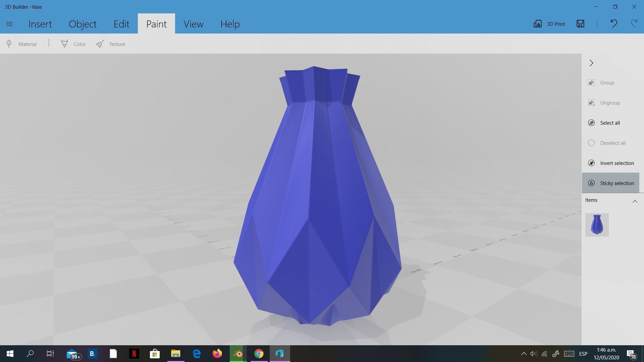Toggle Sticky selection mode
Viewport: 644px width, 362px height.
[610, 183]
